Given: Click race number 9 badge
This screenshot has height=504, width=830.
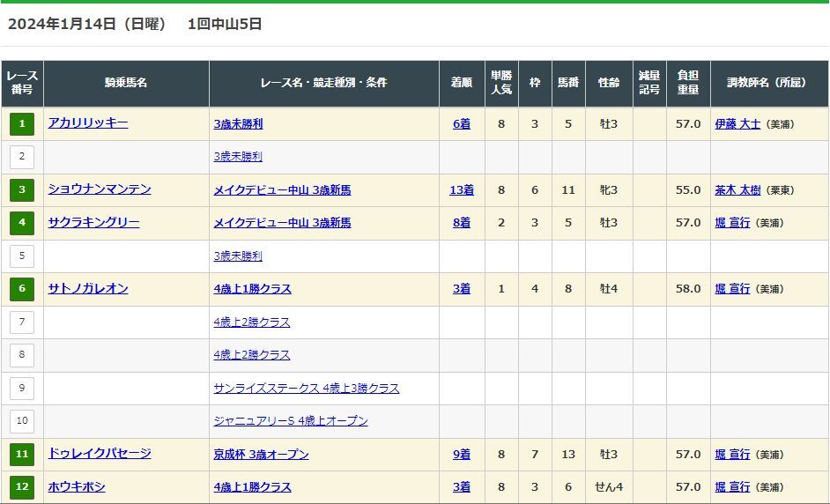Looking at the screenshot, I should [x=22, y=388].
